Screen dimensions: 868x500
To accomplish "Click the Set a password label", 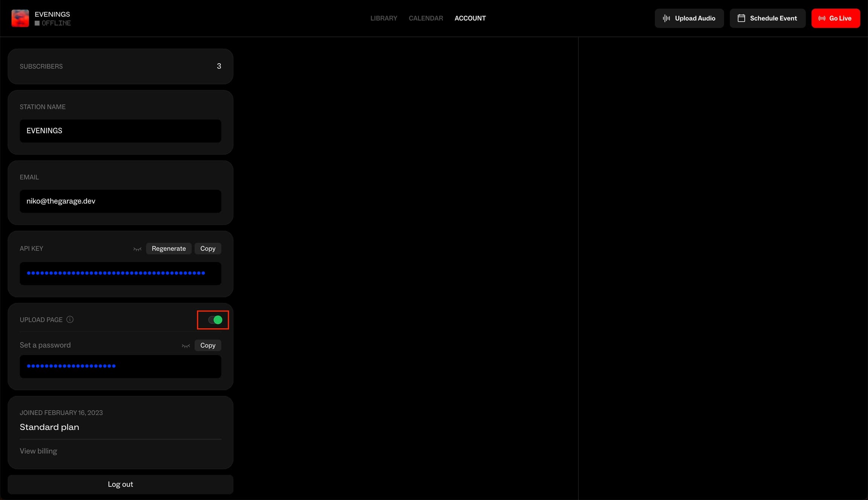I will (x=45, y=345).
